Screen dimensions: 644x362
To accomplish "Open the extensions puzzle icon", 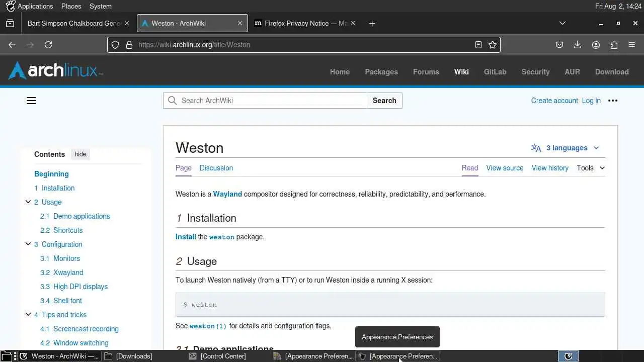I will 614,45.
